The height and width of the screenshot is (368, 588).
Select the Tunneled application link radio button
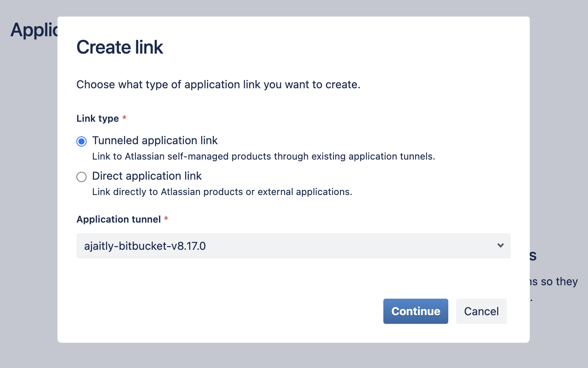81,141
